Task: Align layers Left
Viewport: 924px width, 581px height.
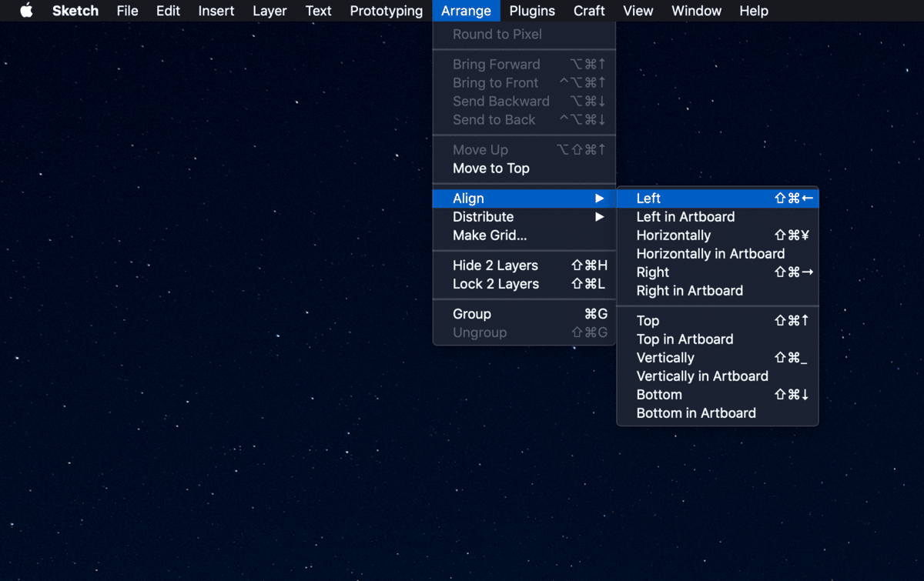Action: coord(718,199)
